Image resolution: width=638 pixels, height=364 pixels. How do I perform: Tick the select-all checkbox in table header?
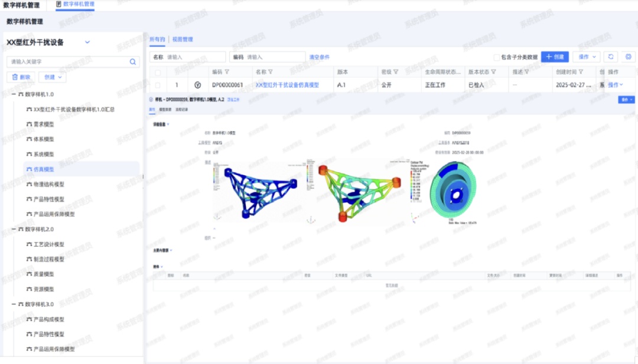[158, 73]
